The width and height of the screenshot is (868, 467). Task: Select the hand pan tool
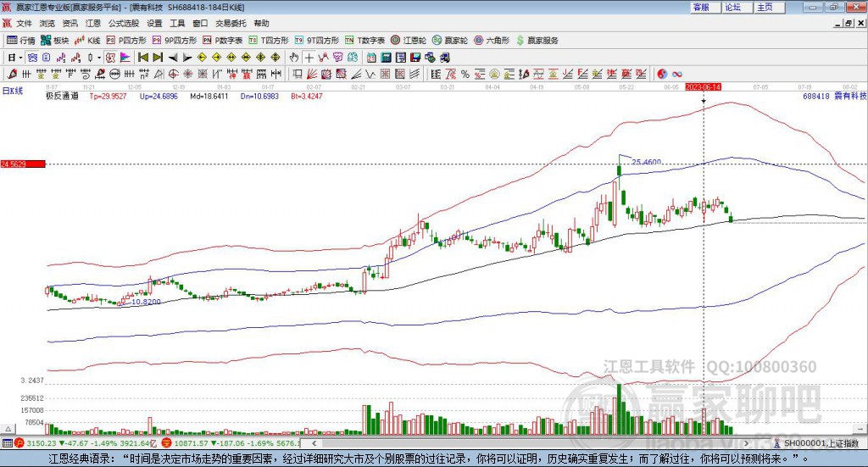(x=294, y=58)
